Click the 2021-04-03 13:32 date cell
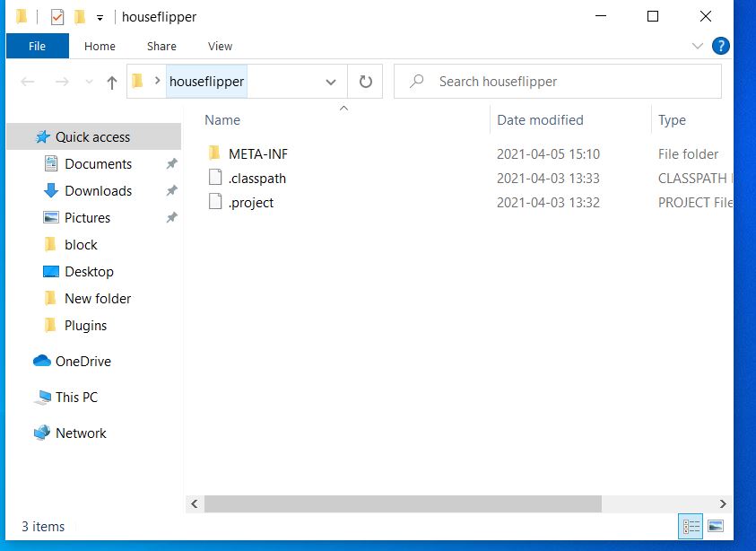 click(x=548, y=203)
